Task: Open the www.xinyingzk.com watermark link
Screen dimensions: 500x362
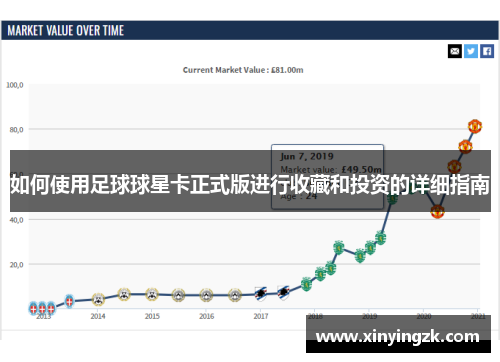Action: pyautogui.click(x=398, y=337)
